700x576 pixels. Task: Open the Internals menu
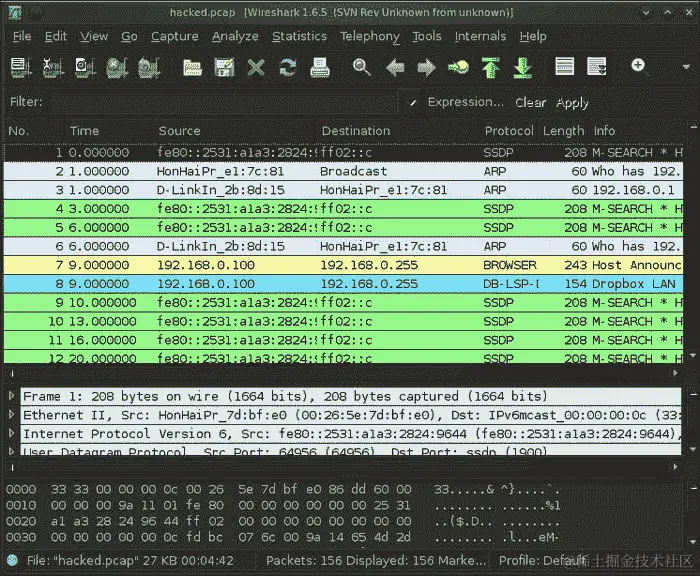pos(480,36)
